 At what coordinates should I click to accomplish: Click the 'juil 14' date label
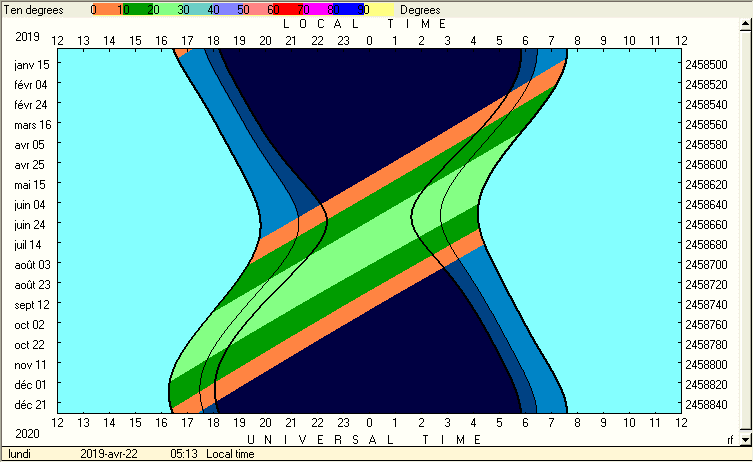pos(28,245)
